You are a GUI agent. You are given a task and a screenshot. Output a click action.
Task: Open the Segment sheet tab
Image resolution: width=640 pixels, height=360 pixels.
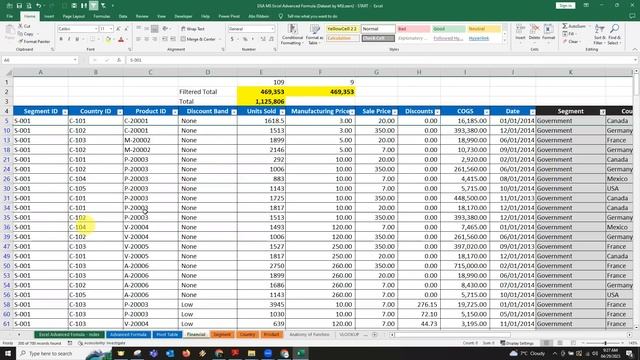click(222, 334)
